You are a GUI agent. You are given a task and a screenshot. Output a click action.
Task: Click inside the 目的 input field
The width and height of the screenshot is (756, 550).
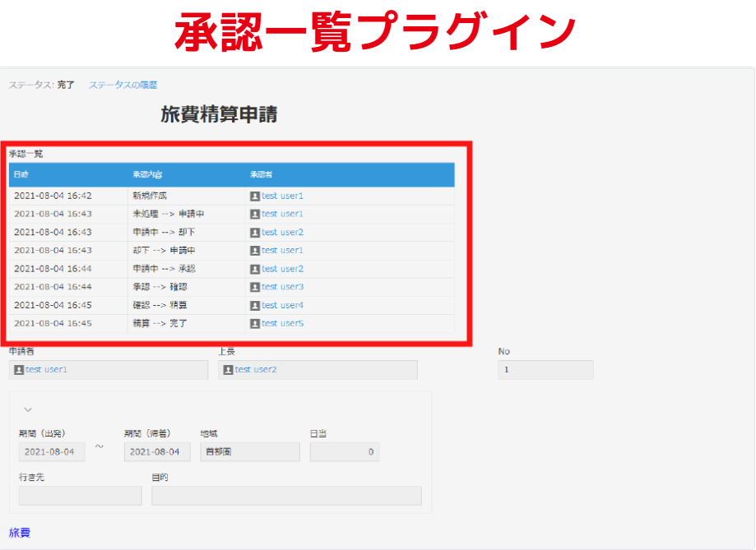click(284, 495)
